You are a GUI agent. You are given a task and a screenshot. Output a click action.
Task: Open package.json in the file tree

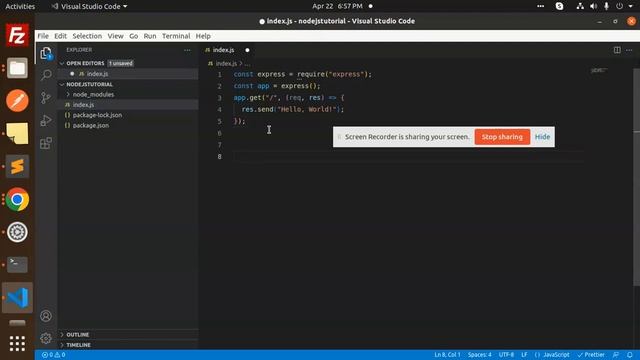coord(91,125)
